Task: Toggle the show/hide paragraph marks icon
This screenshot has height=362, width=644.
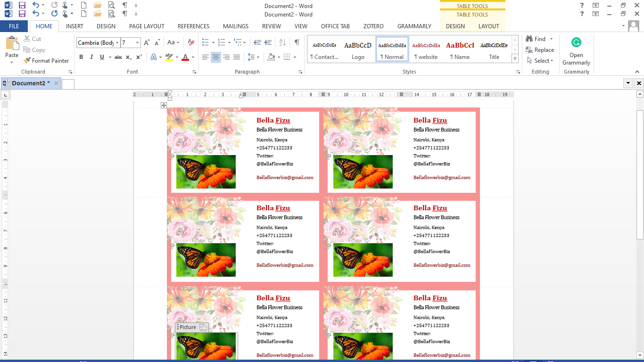Action: [x=296, y=42]
